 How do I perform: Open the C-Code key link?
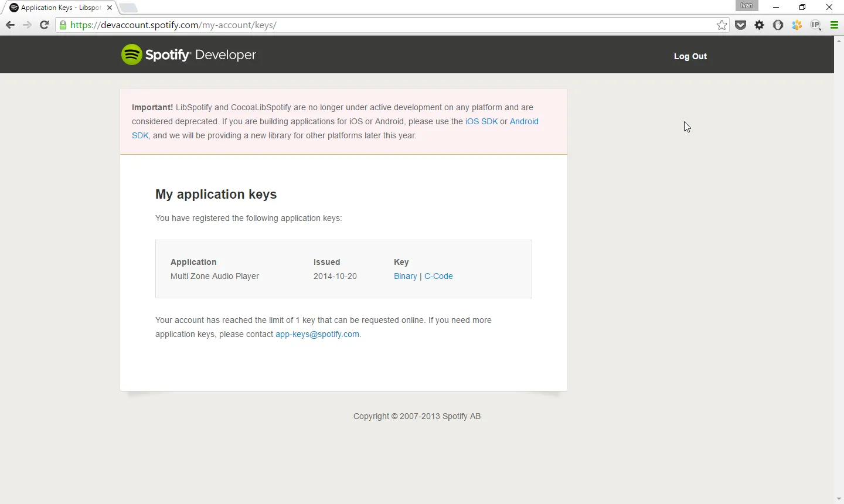(438, 276)
